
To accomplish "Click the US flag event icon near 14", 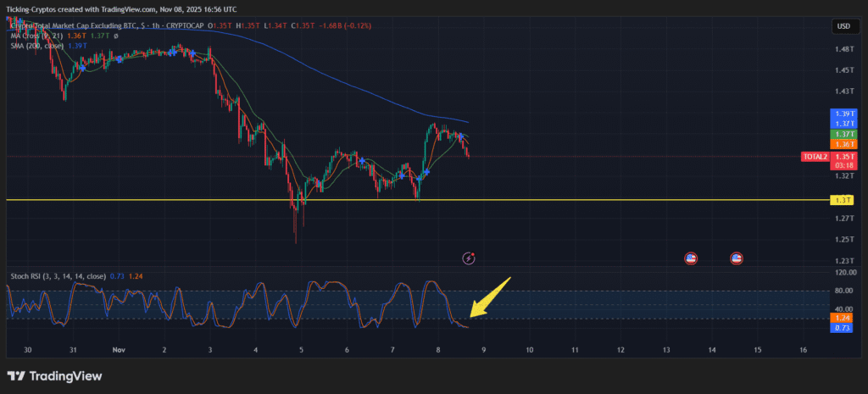I will click(737, 257).
